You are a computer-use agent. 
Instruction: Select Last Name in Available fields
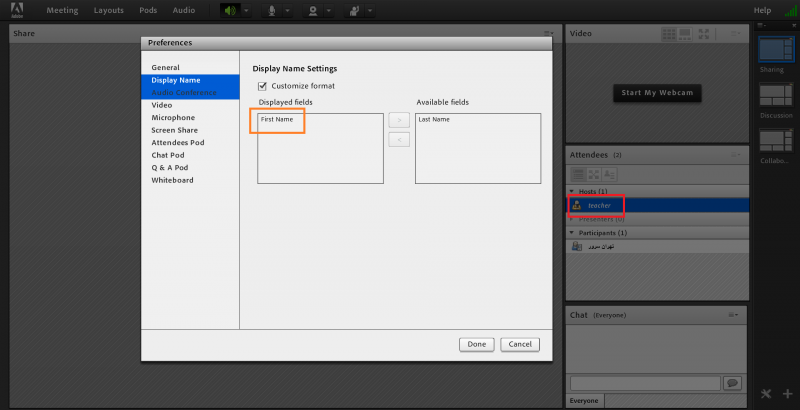(434, 119)
